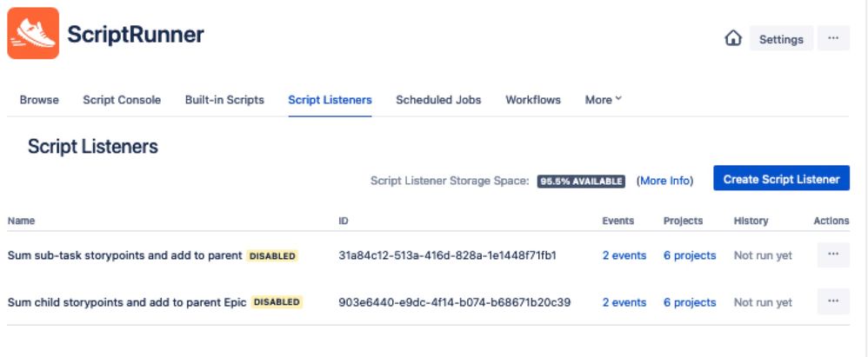Click ID 31a84c12-513a-416d-828a-1e1448f71fb1
Image resolution: width=868 pixels, height=357 pixels.
pos(447,255)
